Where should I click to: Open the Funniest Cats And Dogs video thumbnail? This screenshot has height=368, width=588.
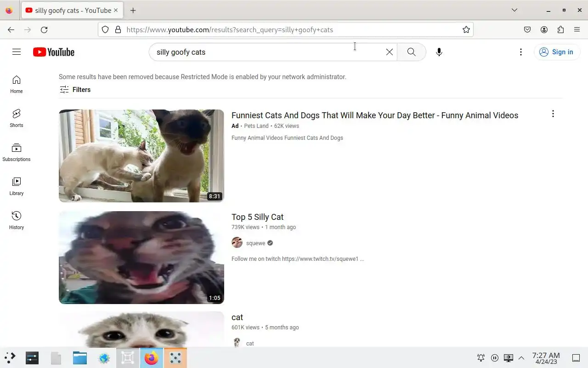click(x=141, y=156)
